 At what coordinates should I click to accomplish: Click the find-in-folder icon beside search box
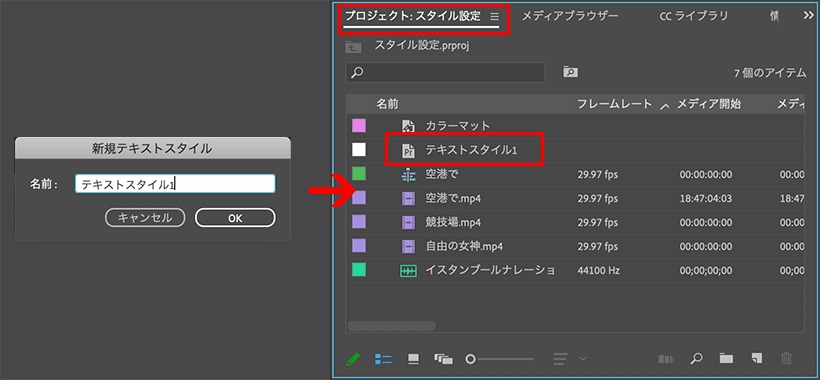570,72
